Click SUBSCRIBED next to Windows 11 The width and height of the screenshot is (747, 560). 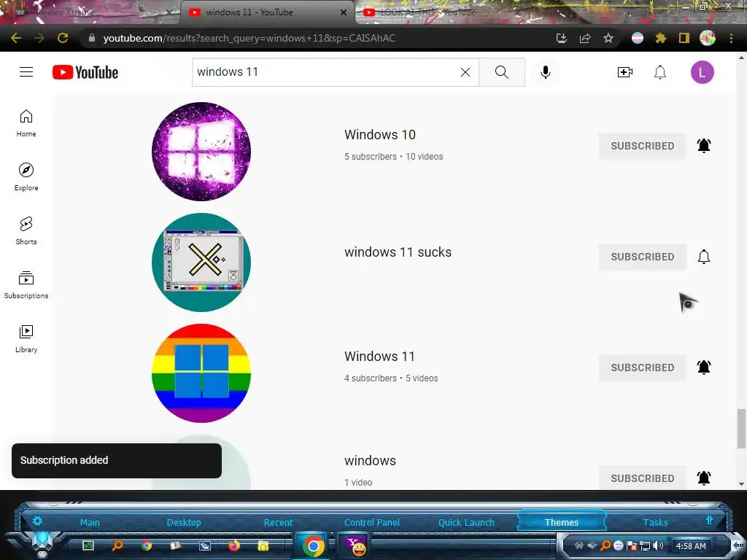(642, 367)
